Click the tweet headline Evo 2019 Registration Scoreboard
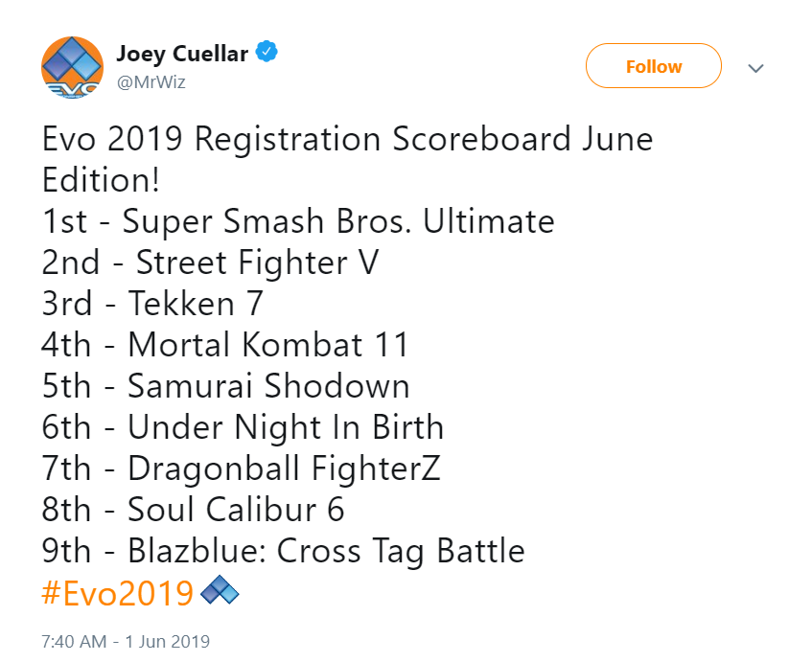 click(x=347, y=139)
